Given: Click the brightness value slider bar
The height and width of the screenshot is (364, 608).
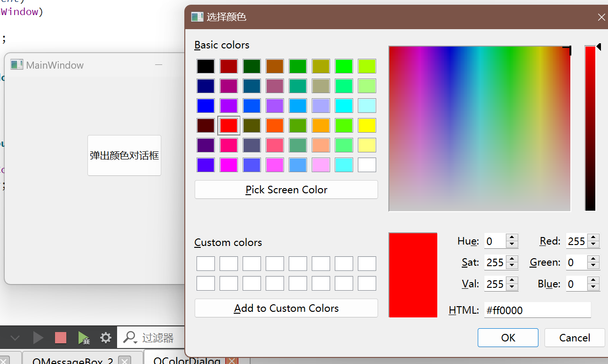Looking at the screenshot, I should [x=590, y=128].
